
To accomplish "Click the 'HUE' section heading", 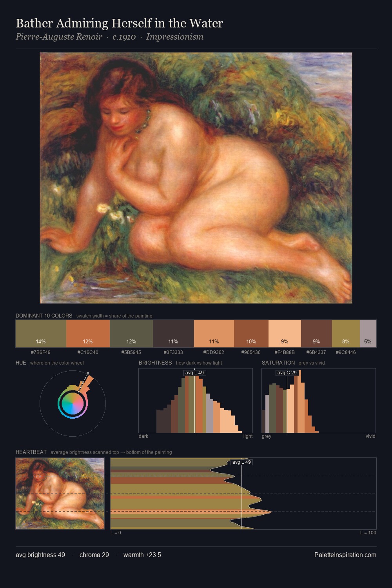I will pos(21,363).
